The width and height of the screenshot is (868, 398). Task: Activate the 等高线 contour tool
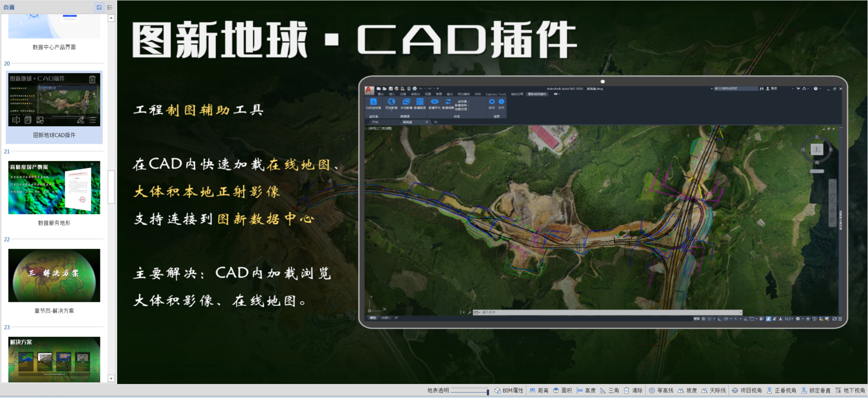[x=661, y=390]
